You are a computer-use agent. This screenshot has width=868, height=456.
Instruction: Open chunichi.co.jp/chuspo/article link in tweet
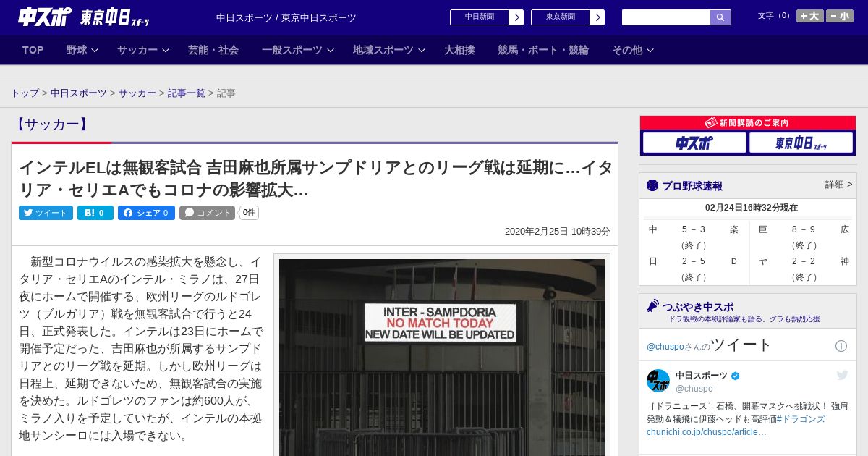pos(707,432)
